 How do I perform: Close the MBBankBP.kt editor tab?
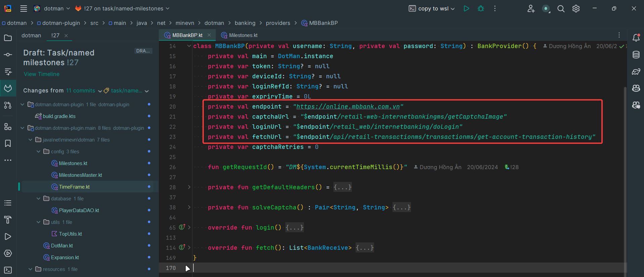(x=209, y=35)
